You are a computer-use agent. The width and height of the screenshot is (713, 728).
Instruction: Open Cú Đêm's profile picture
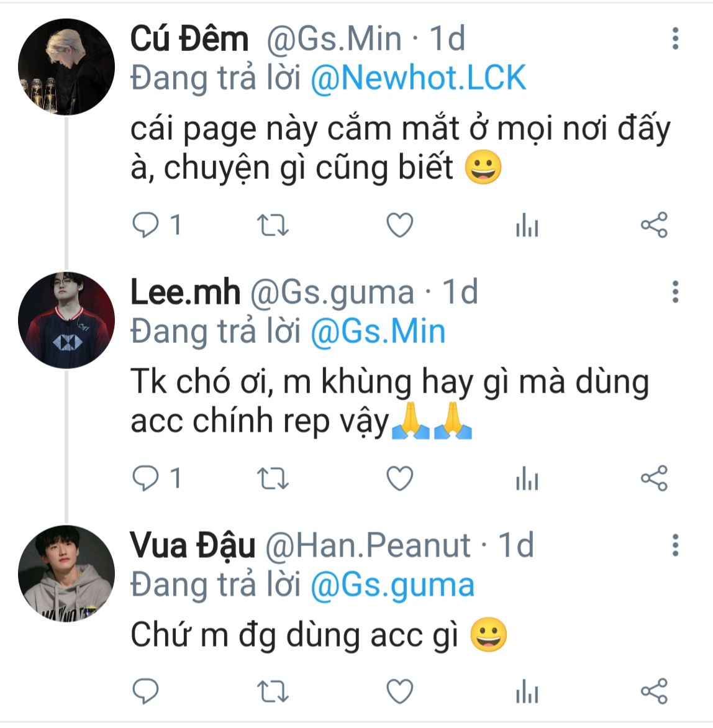click(66, 67)
